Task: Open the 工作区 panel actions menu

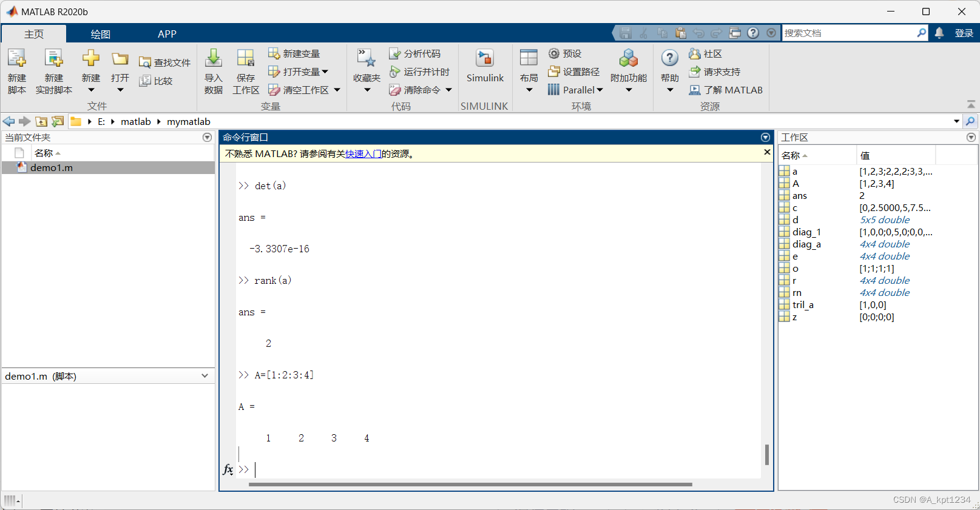Action: pyautogui.click(x=971, y=138)
